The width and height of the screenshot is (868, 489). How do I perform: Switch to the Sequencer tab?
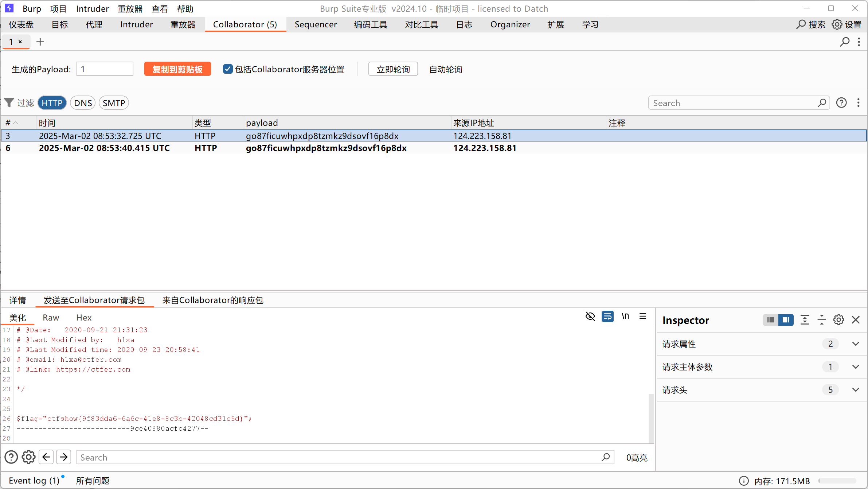pyautogui.click(x=316, y=24)
